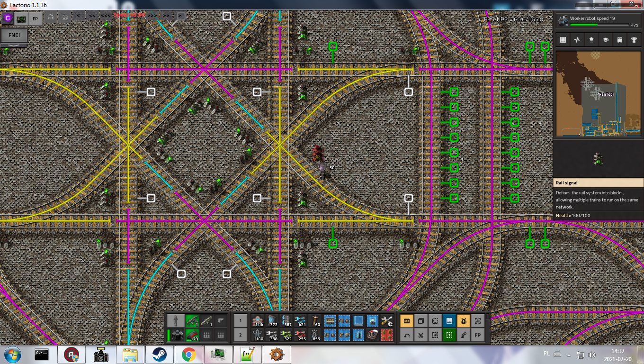
Task: Open the blueprint library square icon
Action: (x=563, y=40)
